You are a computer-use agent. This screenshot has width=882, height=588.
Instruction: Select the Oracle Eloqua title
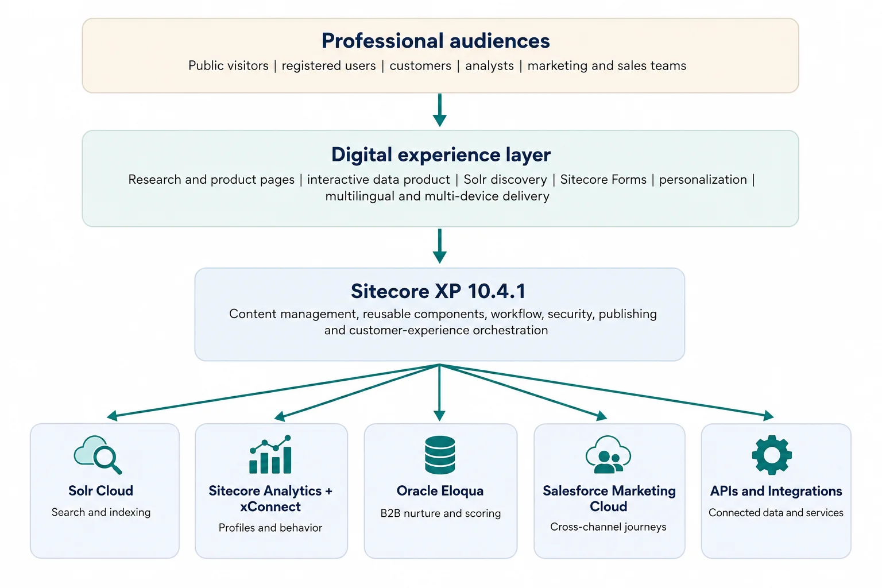pos(440,491)
